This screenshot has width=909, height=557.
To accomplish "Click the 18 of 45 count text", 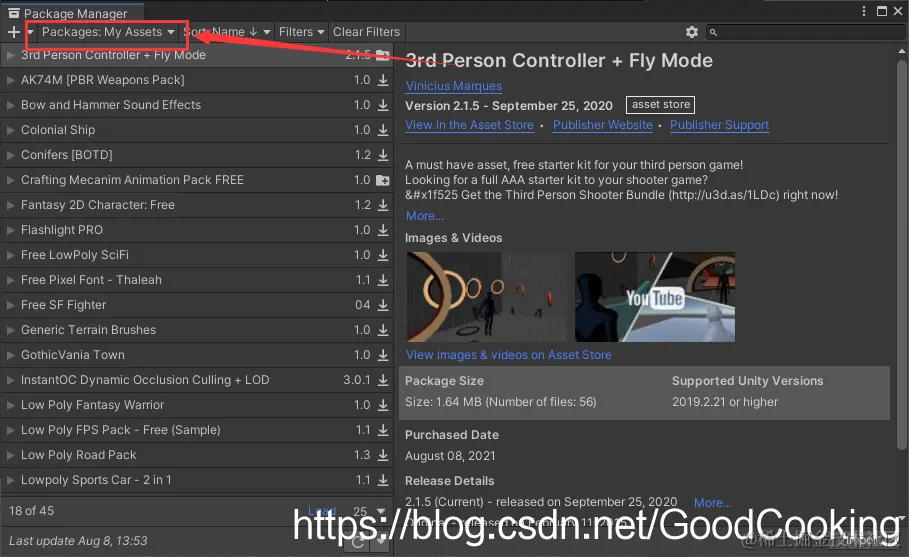I will pyautogui.click(x=31, y=511).
